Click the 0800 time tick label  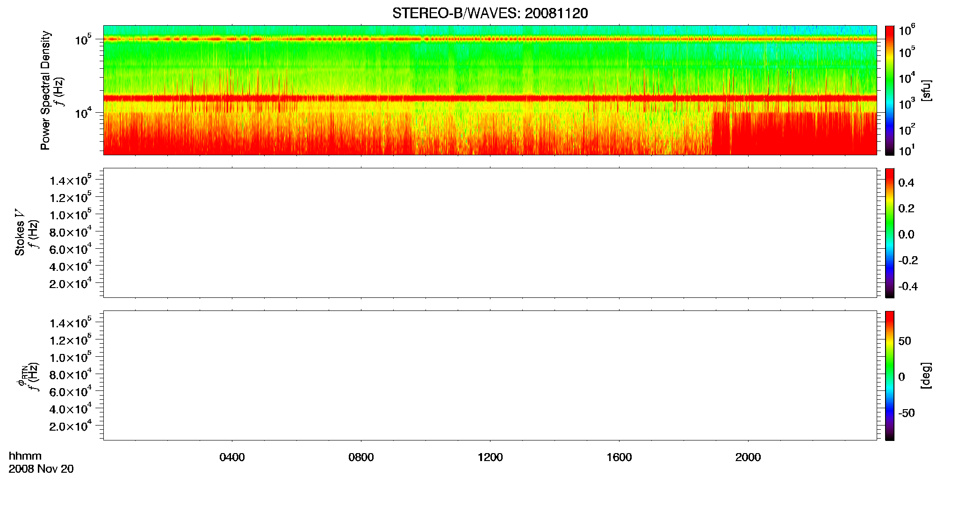[x=361, y=457]
